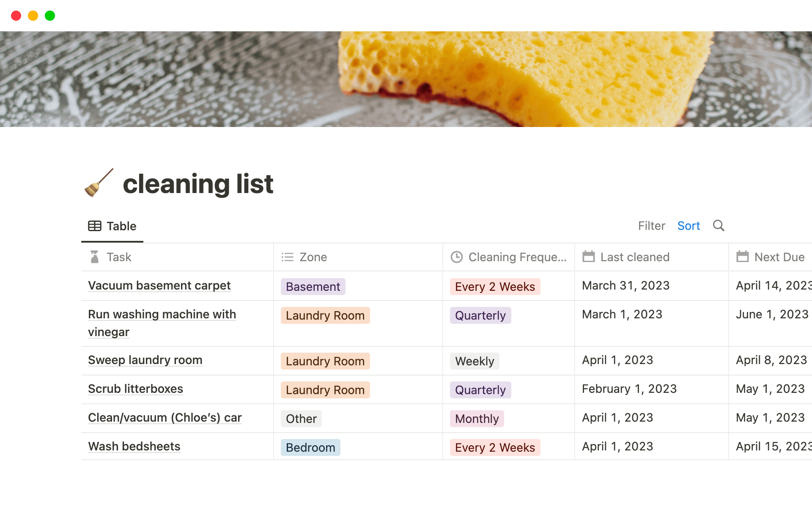Open the Wash bedsheets task
Image resolution: width=812 pixels, height=508 pixels.
pyautogui.click(x=134, y=446)
